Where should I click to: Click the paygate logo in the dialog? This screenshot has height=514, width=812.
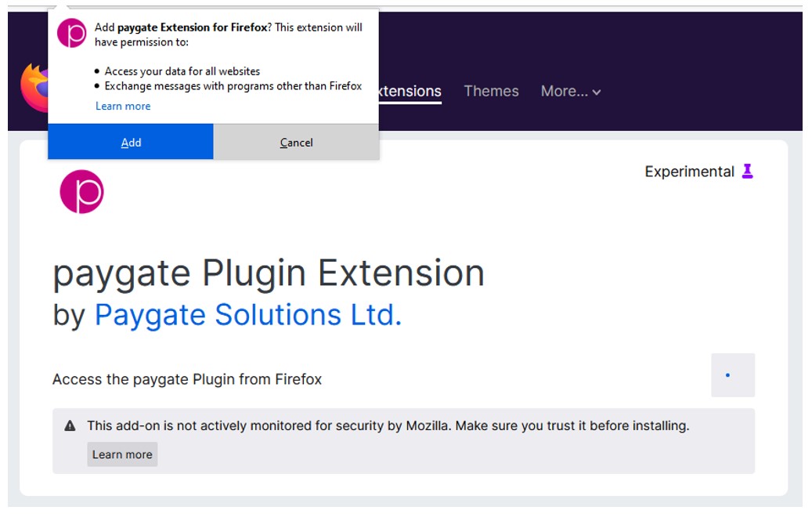coord(71,33)
